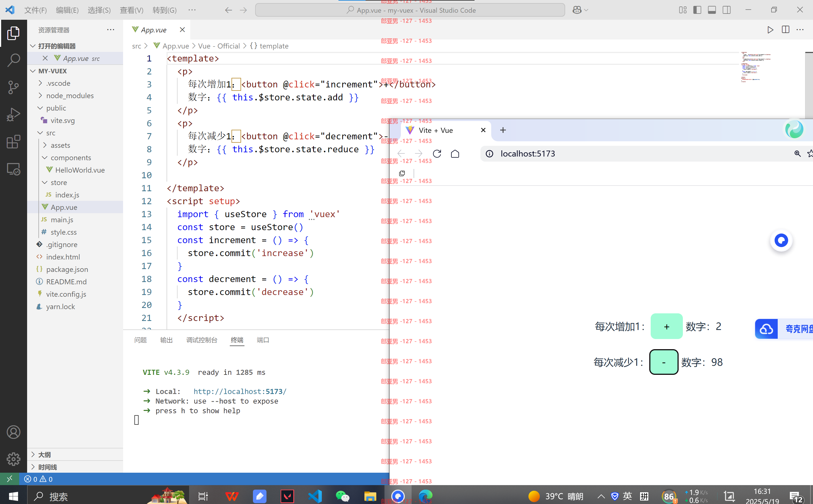Reload the browser page at localhost:5173

coord(437,154)
